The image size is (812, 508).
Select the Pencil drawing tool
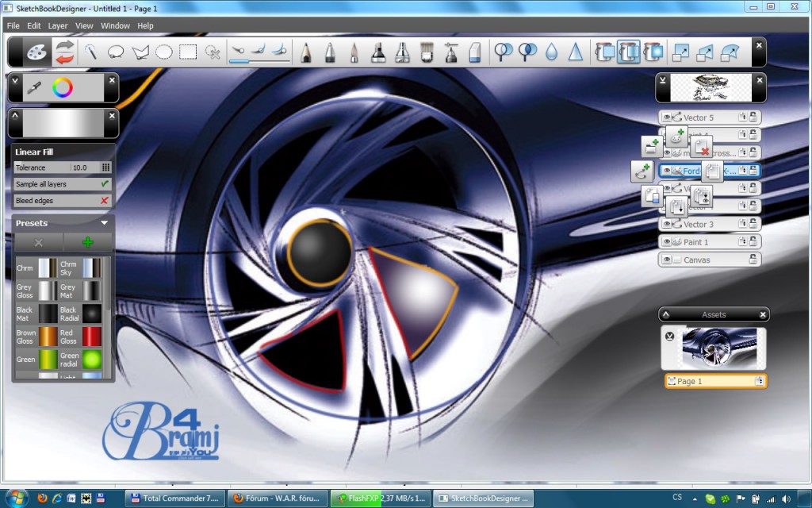tap(307, 52)
